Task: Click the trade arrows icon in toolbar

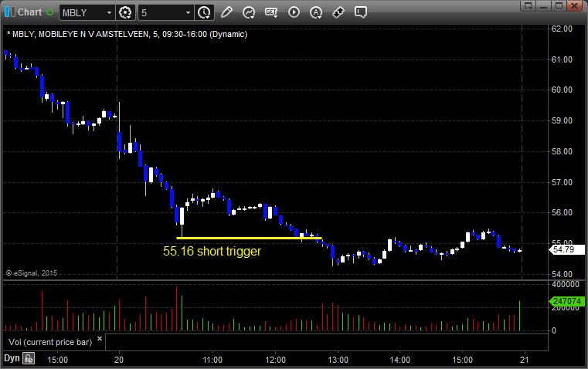Action: pos(338,12)
